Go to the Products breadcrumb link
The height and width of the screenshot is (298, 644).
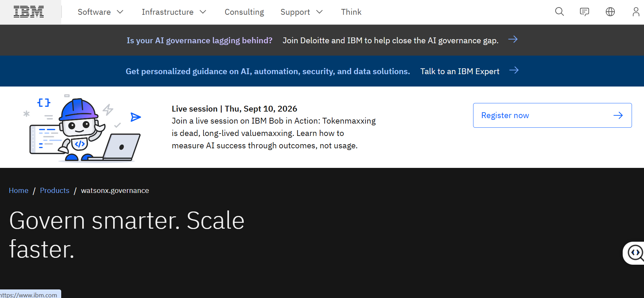point(55,191)
